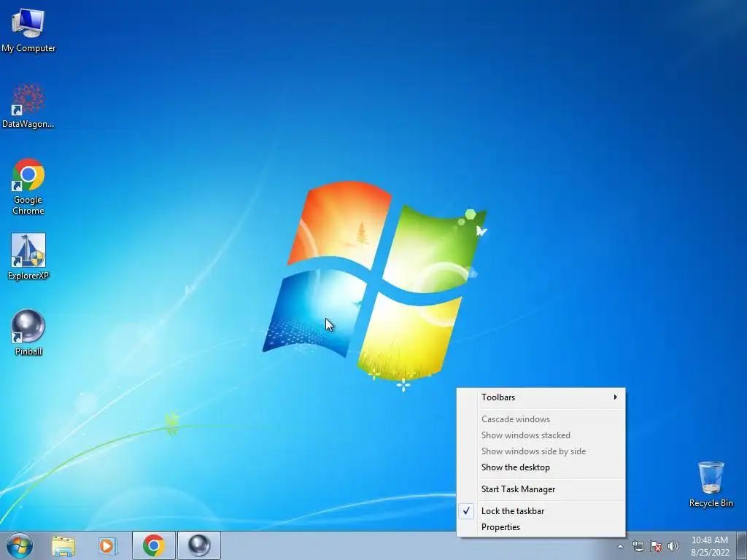Open the clock showing 10:48 AM
This screenshot has height=560, width=747.
pos(709,546)
